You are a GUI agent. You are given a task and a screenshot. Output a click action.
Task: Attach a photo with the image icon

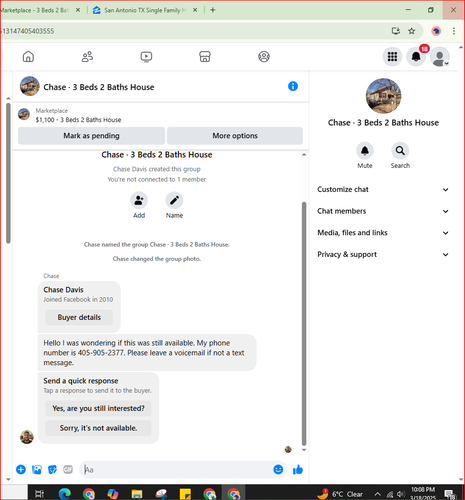click(37, 470)
